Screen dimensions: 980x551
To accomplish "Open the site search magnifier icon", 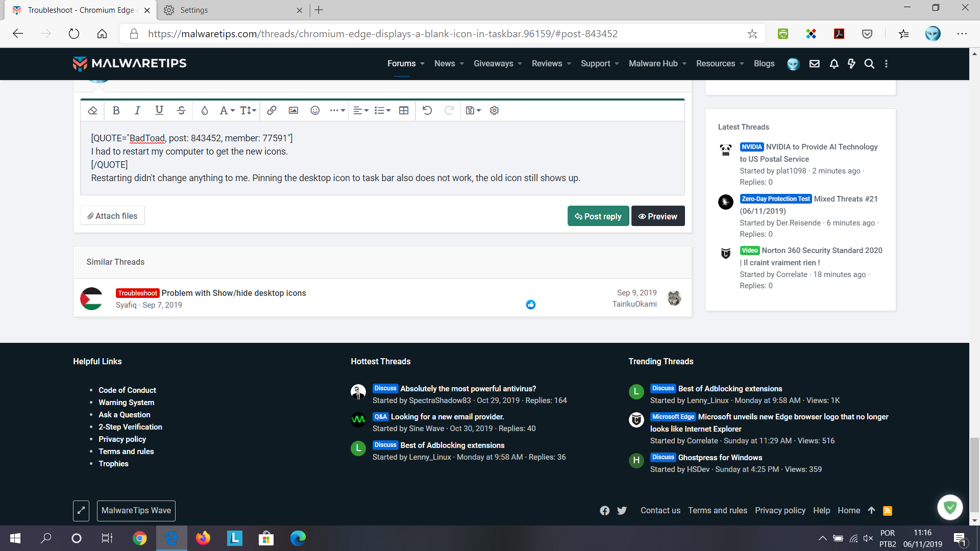I will 869,64.
